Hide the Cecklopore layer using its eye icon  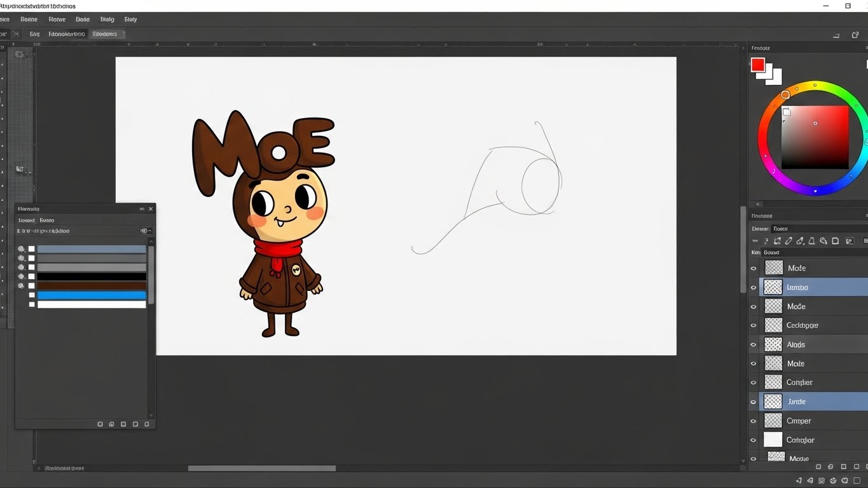click(754, 325)
